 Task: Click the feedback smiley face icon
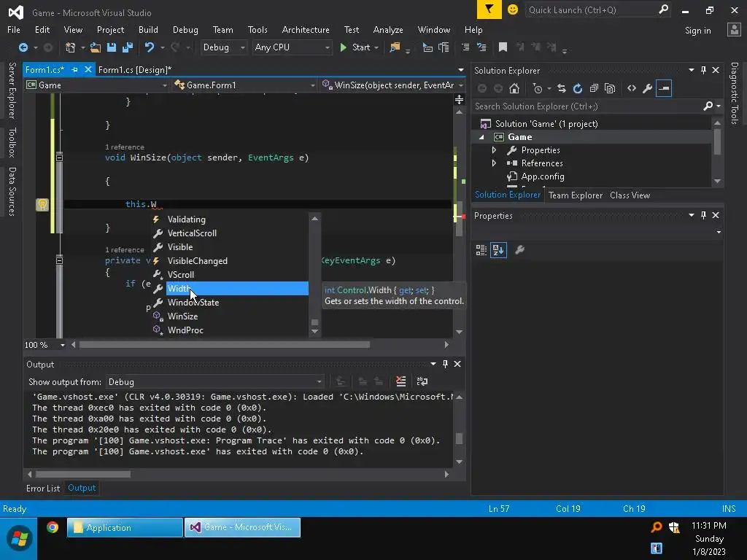click(x=513, y=9)
